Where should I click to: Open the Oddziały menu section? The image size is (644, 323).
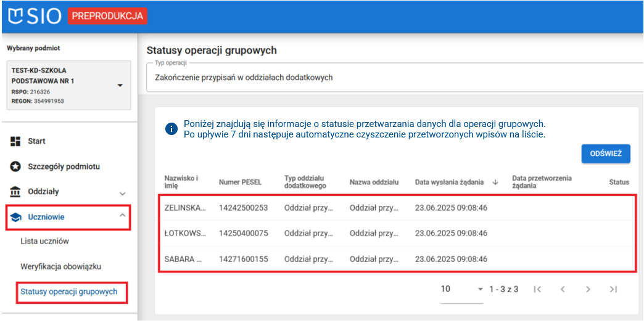(x=43, y=192)
